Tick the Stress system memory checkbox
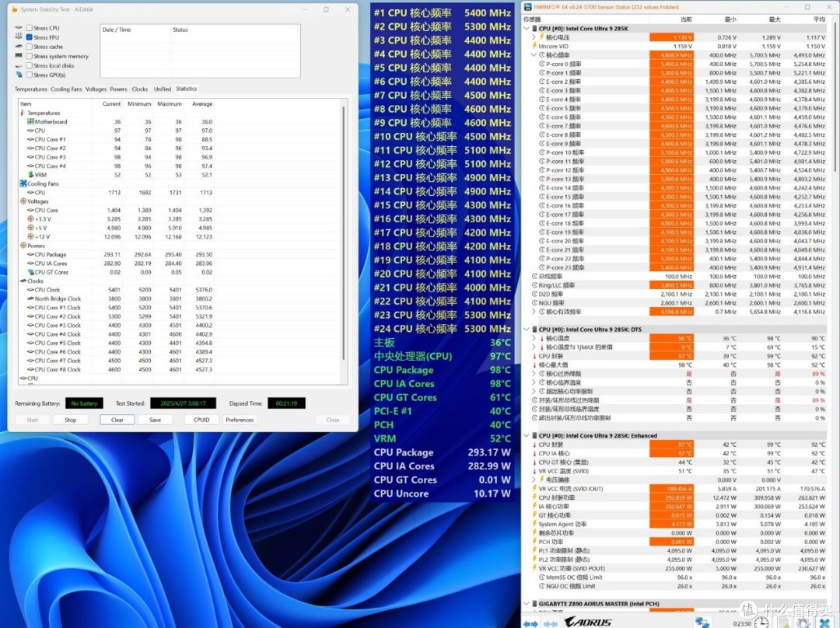The height and width of the screenshot is (628, 840). tap(30, 56)
